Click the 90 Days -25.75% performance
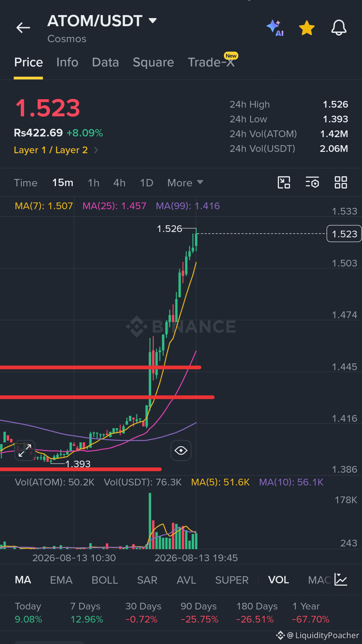 point(199,612)
